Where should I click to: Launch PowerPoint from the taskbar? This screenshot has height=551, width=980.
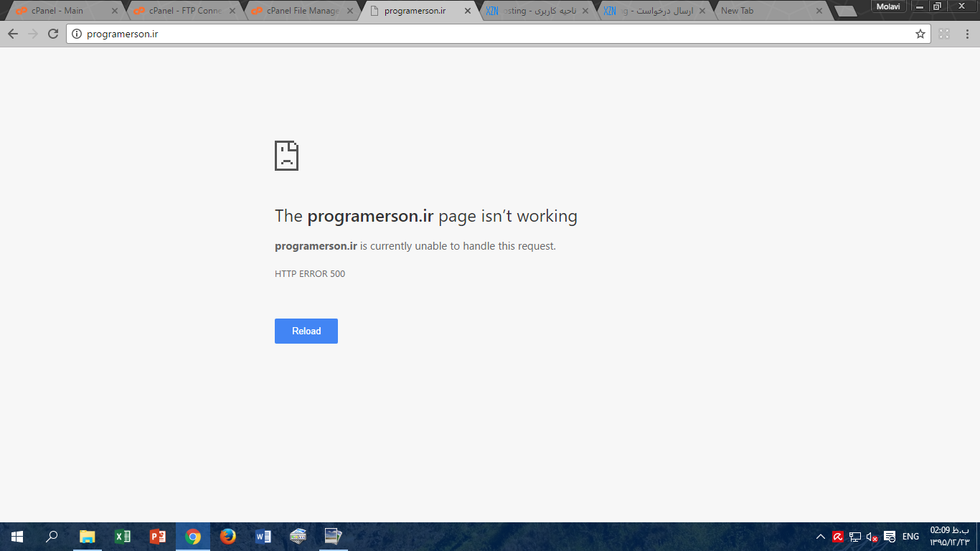[x=158, y=536]
